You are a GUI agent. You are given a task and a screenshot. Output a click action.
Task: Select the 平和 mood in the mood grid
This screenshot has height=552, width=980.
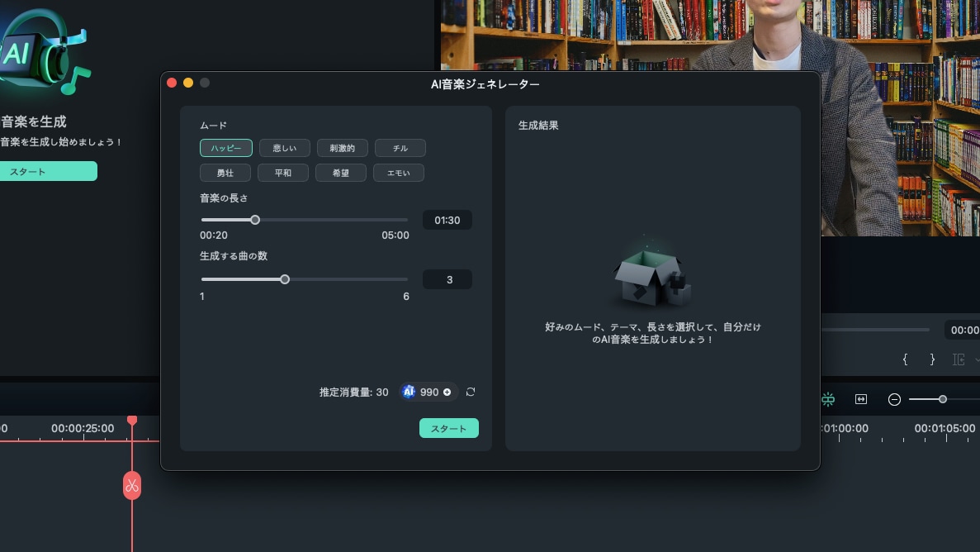pyautogui.click(x=283, y=173)
